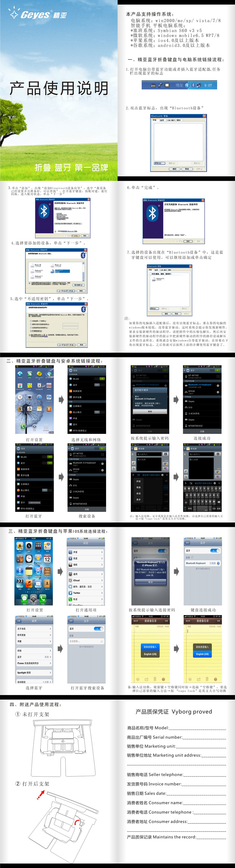This screenshot has width=235, height=868.
Task: Expand the input method dropdown arrow in message screen
Action: pyautogui.click(x=167, y=475)
